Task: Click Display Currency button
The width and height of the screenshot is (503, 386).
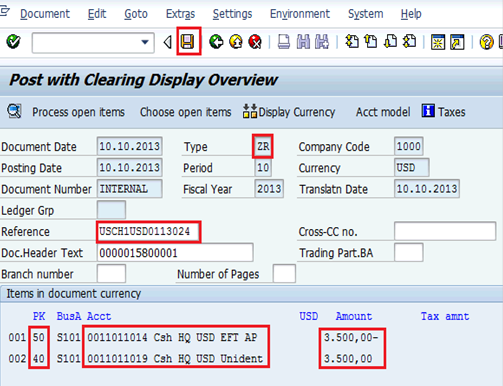Action: (289, 112)
